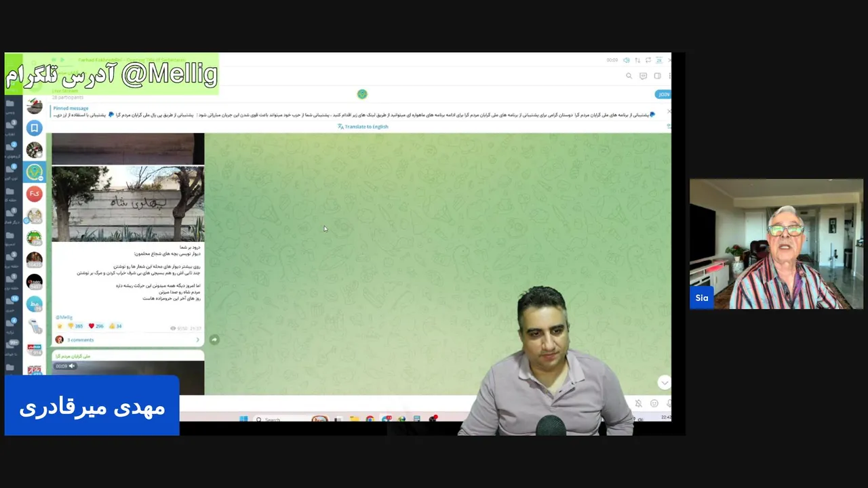Open chat folder with badge 16
The image size is (868, 488).
(x=11, y=304)
